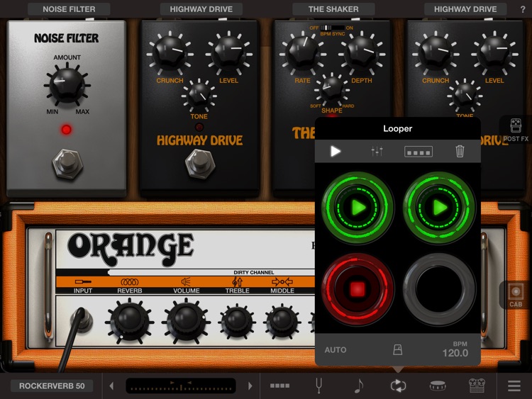Click the Noise Filter Amount knob
This screenshot has width=532, height=399.
tap(67, 85)
